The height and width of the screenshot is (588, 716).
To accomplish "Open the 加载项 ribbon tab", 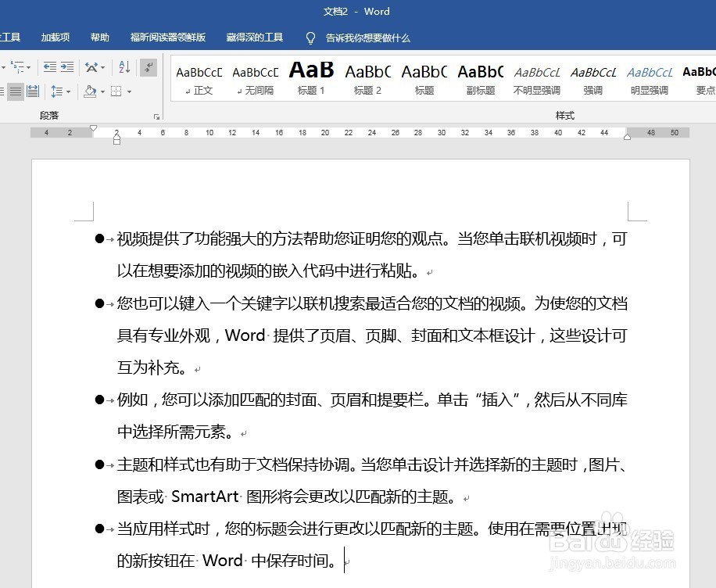I will click(55, 38).
